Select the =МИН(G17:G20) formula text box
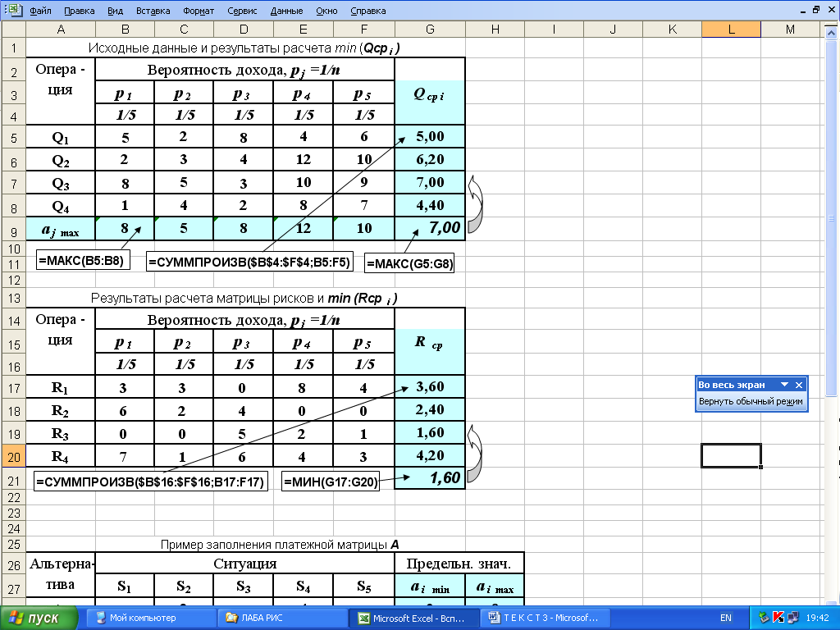Screen dimensions: 840x630 point(331,481)
